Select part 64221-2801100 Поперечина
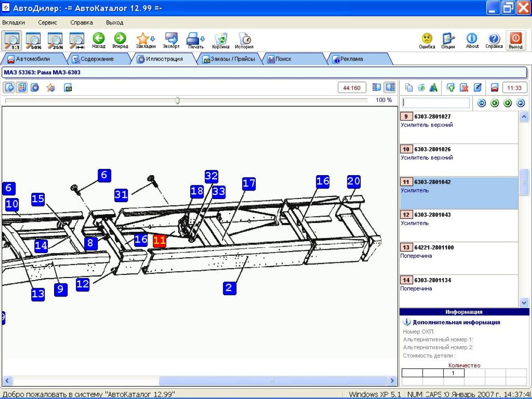The height and width of the screenshot is (399, 532). [x=458, y=258]
